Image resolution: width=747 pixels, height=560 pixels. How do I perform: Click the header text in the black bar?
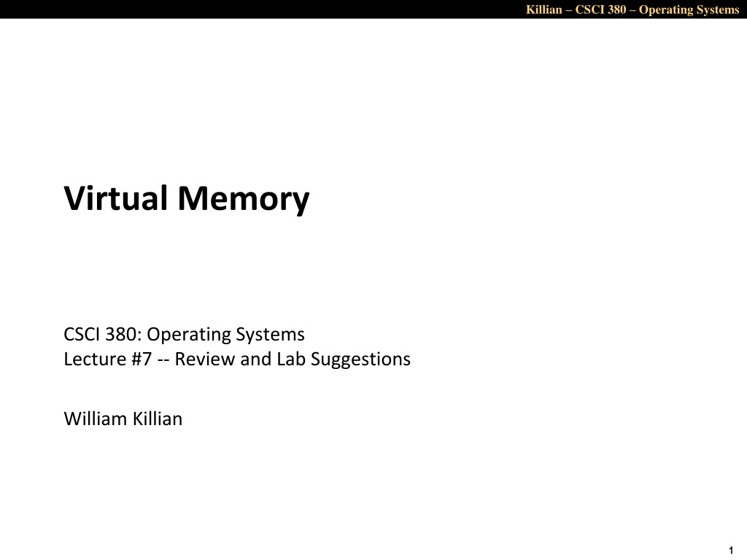point(632,9)
